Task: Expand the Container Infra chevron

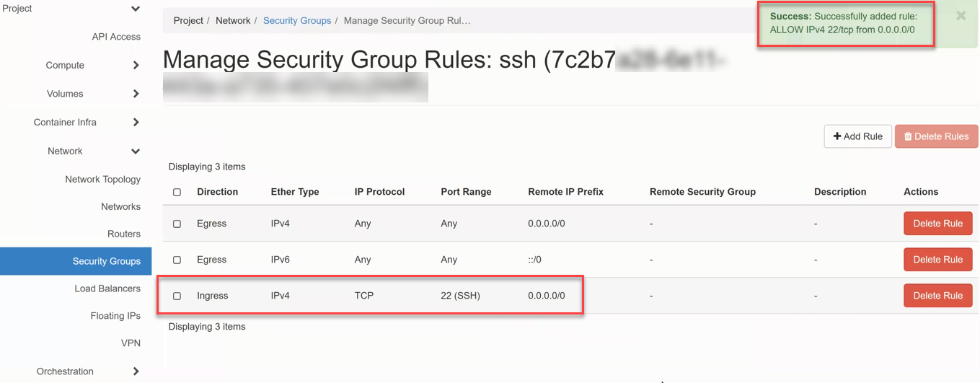Action: coord(136,123)
